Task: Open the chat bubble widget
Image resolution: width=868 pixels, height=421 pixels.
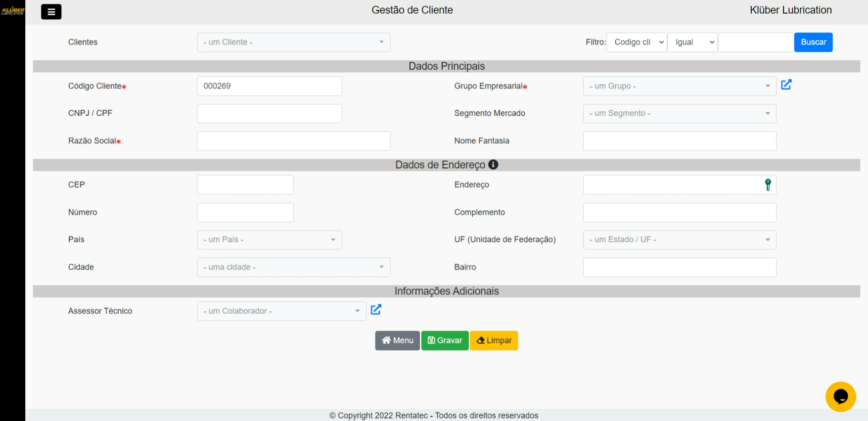Action: (840, 396)
